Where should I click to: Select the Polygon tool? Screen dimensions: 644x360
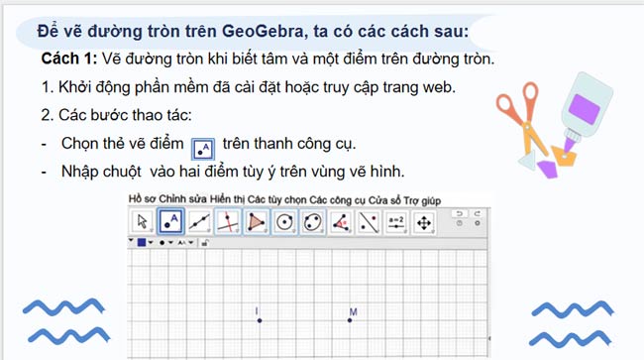pyautogui.click(x=256, y=222)
